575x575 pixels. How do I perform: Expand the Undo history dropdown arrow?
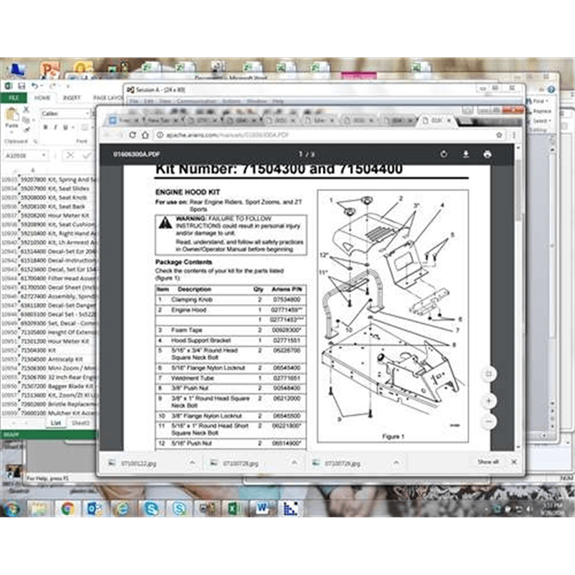[x=41, y=86]
